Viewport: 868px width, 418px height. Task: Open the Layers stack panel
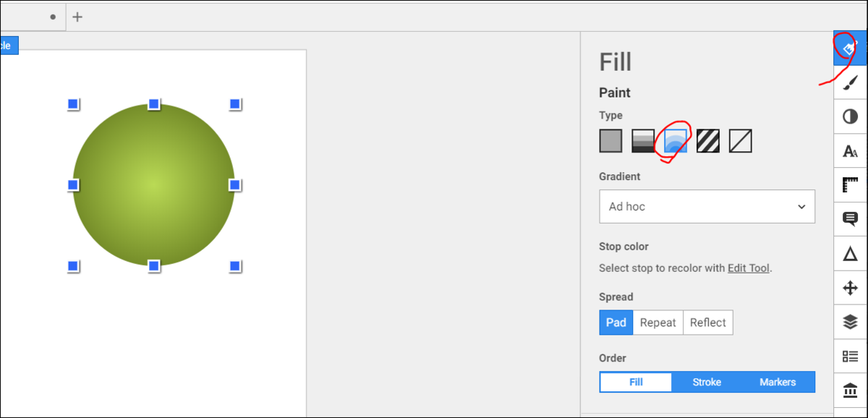[850, 322]
